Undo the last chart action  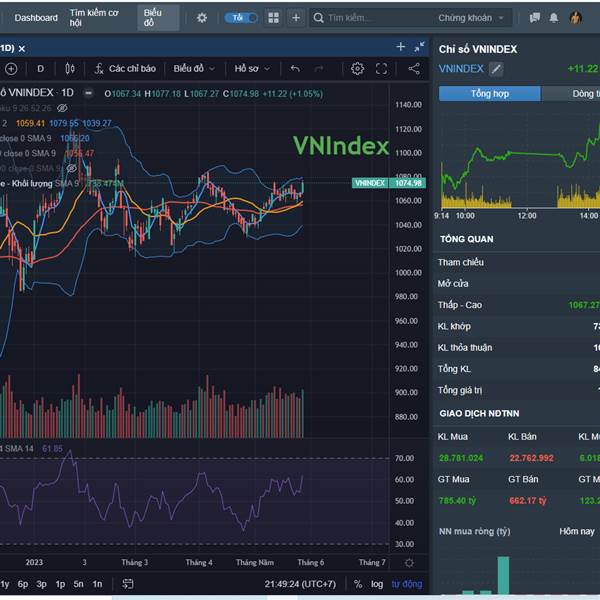point(295,69)
